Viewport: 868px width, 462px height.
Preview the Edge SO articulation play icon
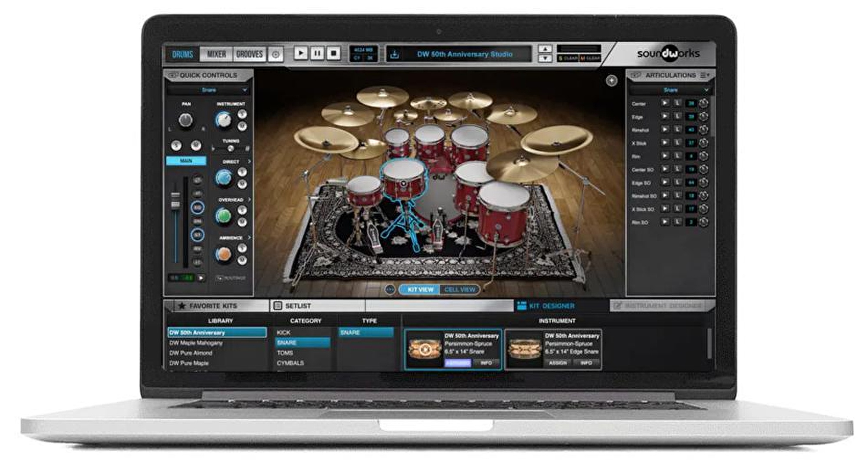664,182
